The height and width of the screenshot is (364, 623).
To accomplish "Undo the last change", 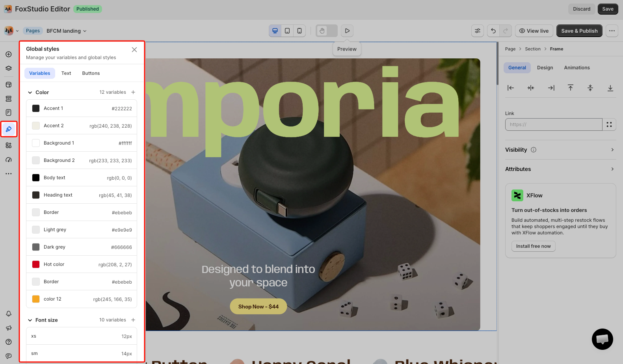I will [x=493, y=31].
